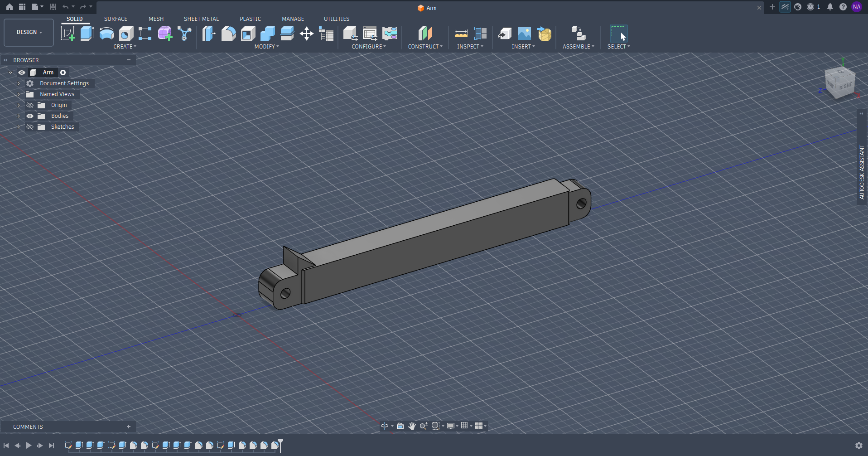Play the timeline history

[29, 446]
